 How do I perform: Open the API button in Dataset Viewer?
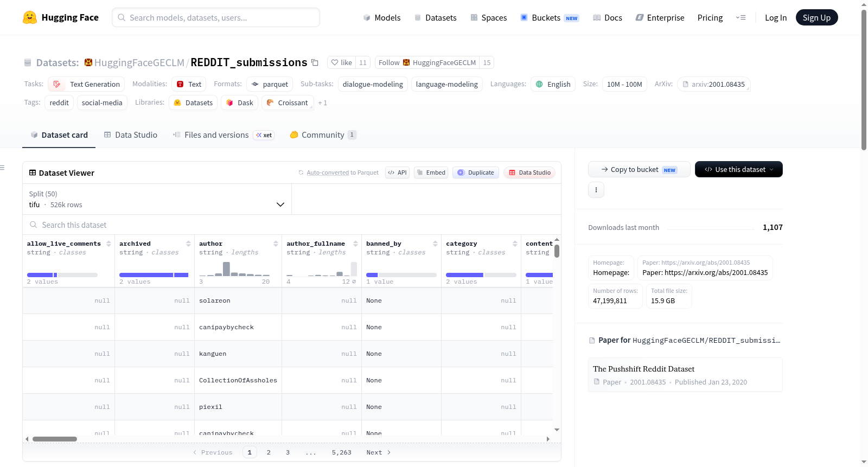(397, 172)
